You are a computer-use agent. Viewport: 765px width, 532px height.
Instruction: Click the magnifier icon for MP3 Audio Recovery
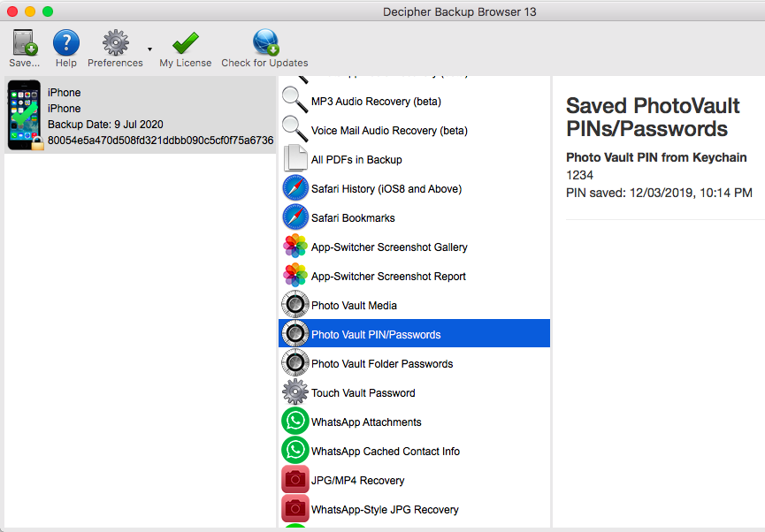295,100
